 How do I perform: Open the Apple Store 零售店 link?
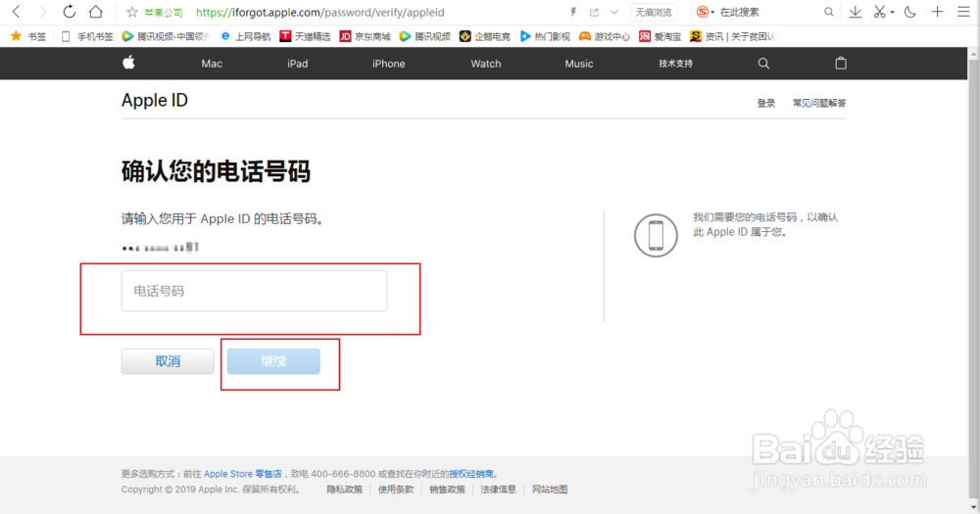242,474
